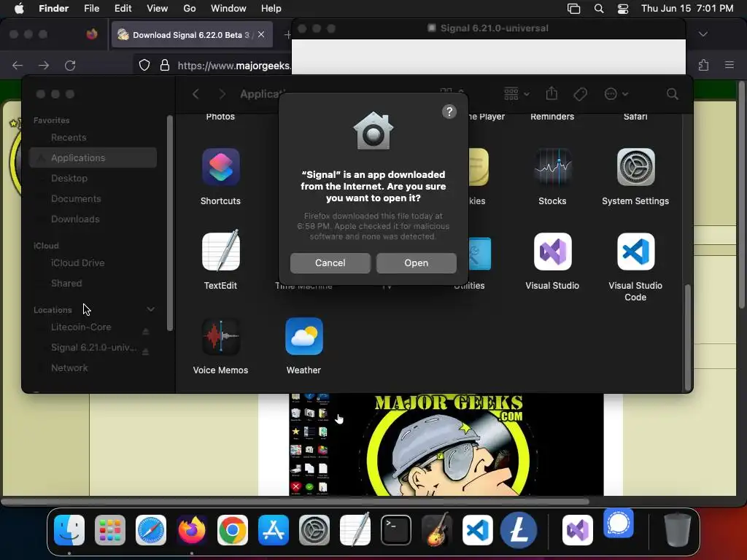Open Terminal from the Dock
This screenshot has width=747, height=560.
(x=396, y=530)
